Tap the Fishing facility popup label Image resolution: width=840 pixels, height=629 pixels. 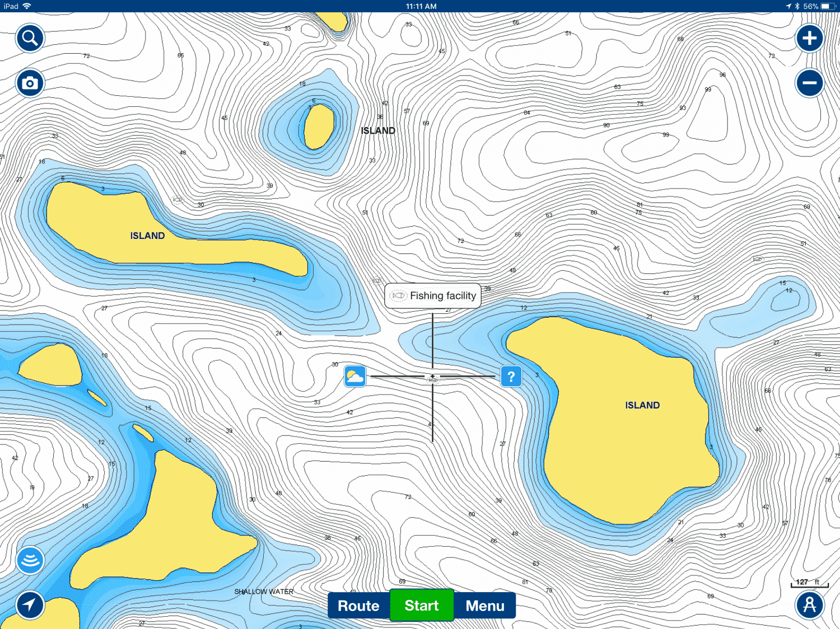click(x=433, y=295)
